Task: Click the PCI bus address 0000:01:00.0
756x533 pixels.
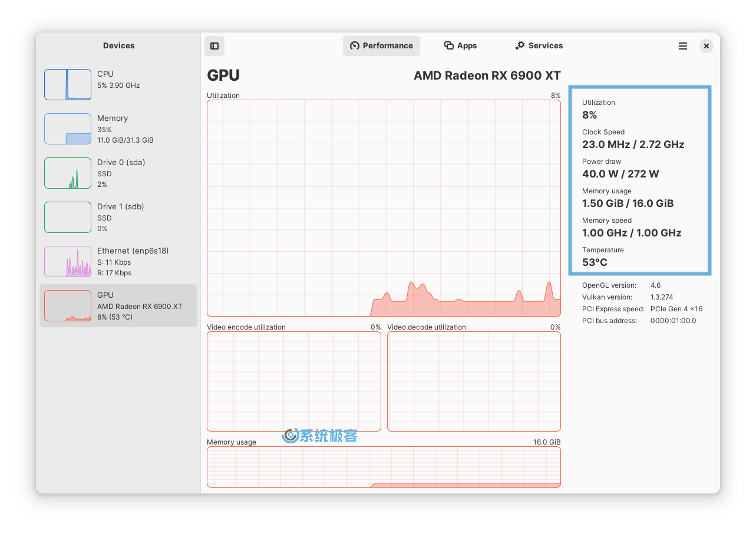Action: coord(674,321)
